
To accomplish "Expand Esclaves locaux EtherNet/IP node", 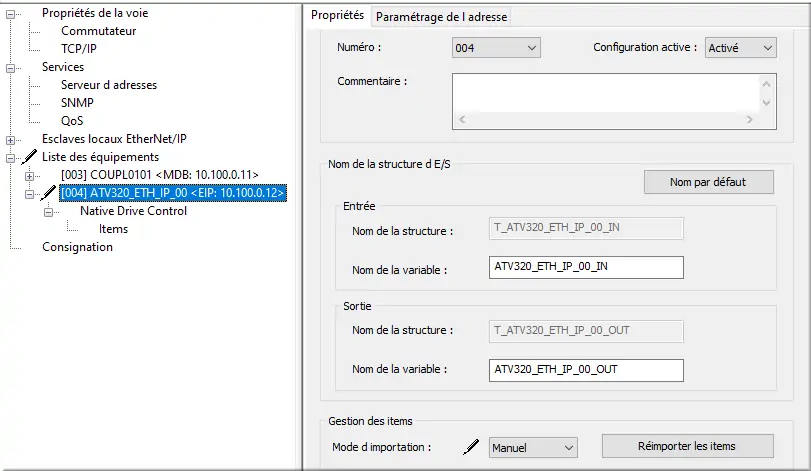I will tap(10, 140).
